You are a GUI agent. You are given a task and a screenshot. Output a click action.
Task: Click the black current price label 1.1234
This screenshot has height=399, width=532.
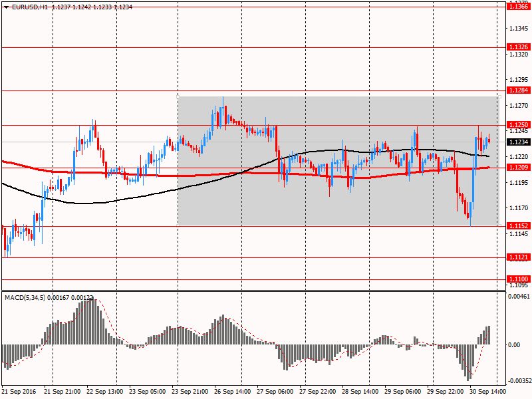(x=518, y=142)
